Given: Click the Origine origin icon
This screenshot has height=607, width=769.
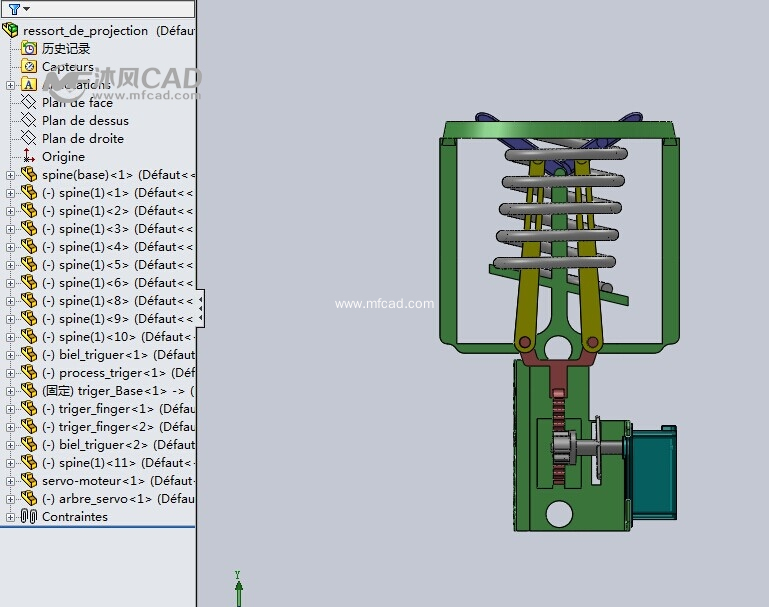Looking at the screenshot, I should coord(29,156).
